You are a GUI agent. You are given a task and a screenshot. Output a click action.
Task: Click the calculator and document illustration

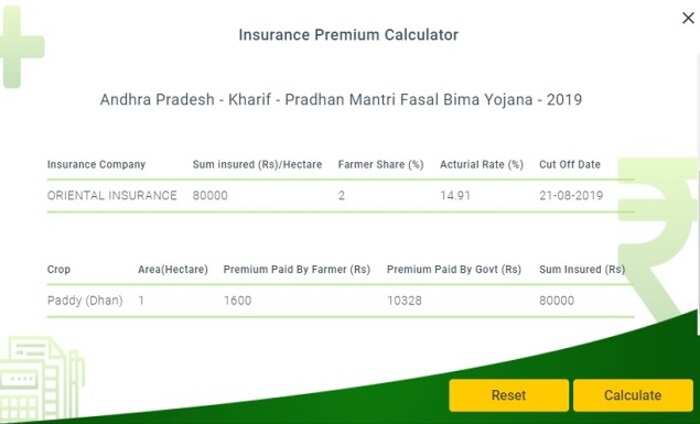click(41, 379)
